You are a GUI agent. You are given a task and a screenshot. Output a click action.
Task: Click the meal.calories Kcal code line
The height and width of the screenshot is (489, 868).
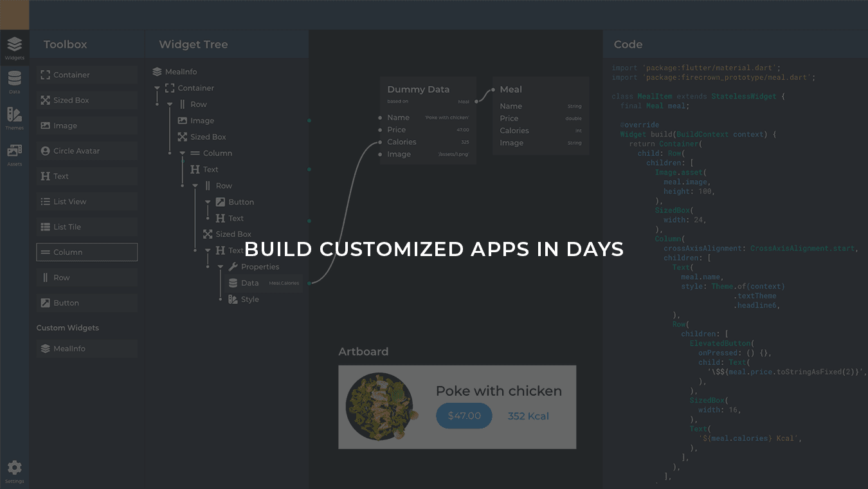(x=750, y=439)
